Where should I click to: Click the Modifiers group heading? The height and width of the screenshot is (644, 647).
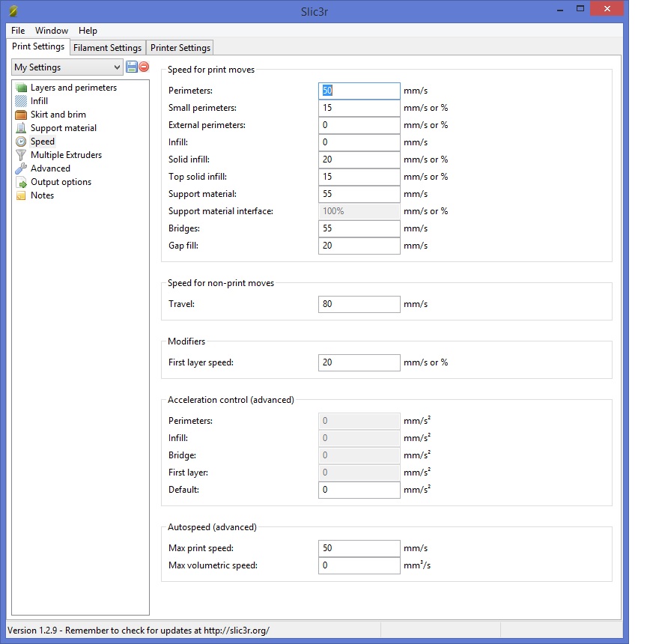186,341
